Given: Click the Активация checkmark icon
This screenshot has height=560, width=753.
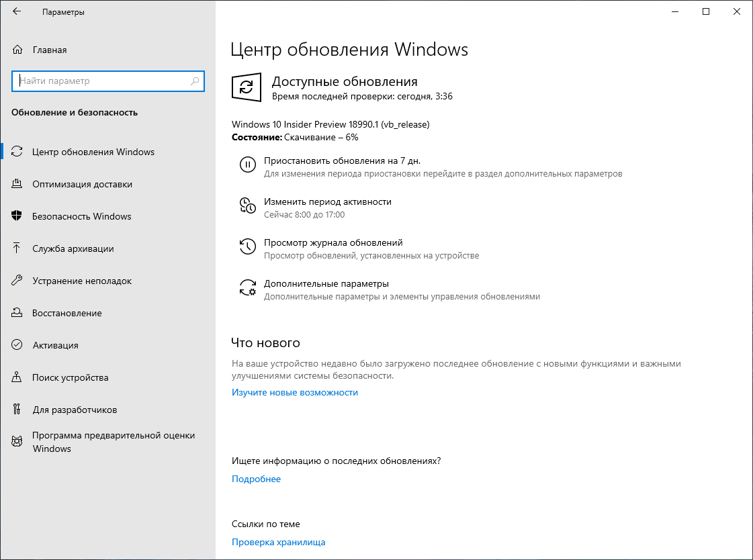Looking at the screenshot, I should pyautogui.click(x=15, y=345).
